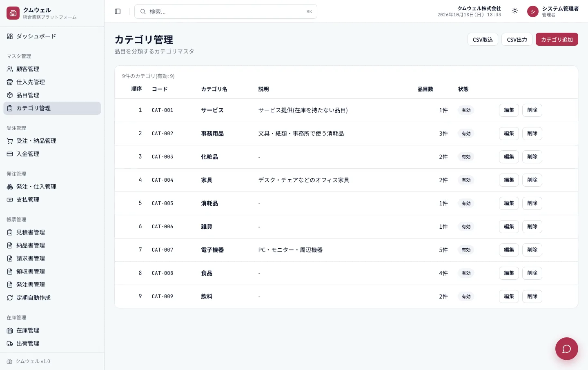The width and height of the screenshot is (588, 370).
Task: Click the 入金管理 card icon
Action: (10, 154)
